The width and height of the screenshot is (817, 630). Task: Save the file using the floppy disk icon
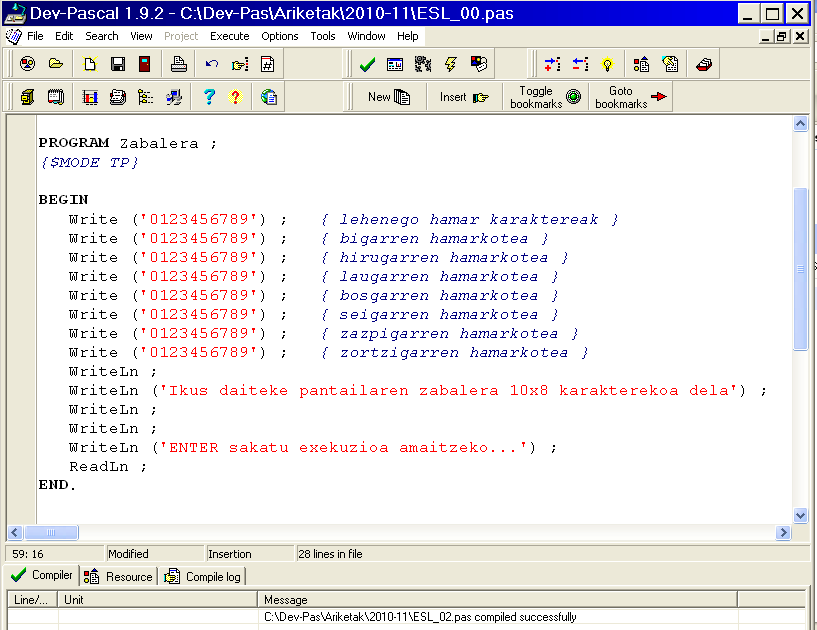coord(118,64)
